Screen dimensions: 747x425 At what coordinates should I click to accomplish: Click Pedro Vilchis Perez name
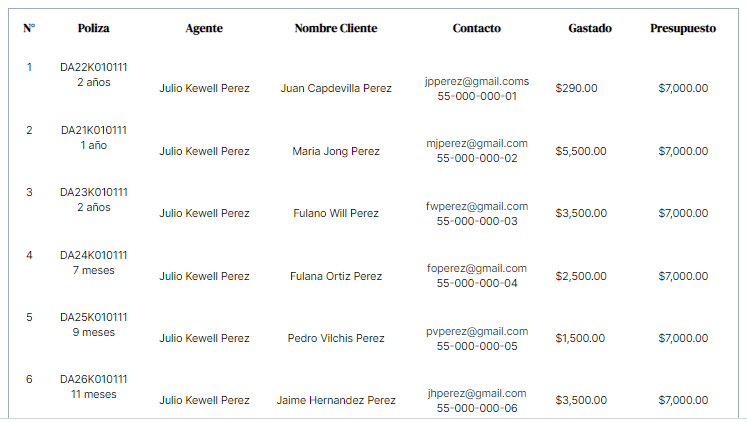(336, 338)
